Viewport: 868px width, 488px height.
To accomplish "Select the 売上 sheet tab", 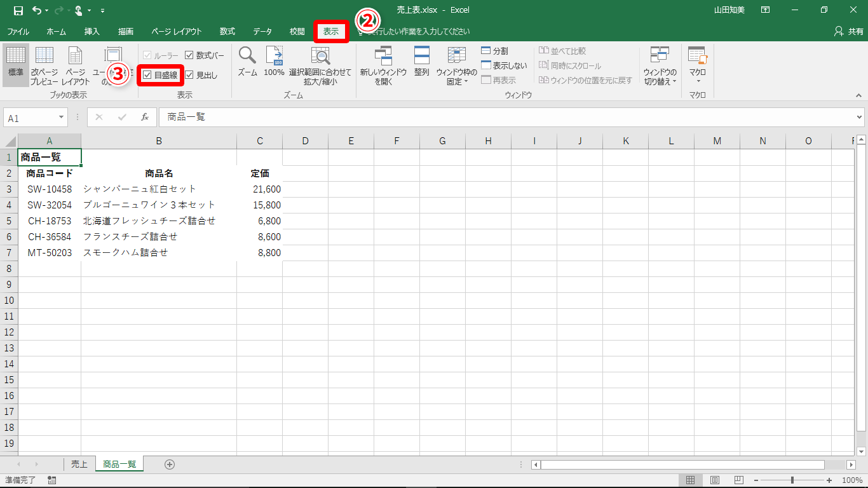I will pos(79,464).
